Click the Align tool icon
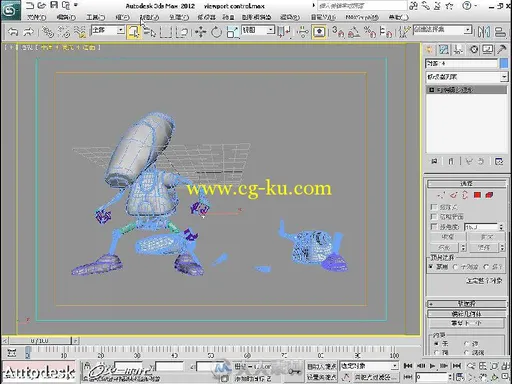This screenshot has width=512, height=384. pyautogui.click(x=500, y=32)
